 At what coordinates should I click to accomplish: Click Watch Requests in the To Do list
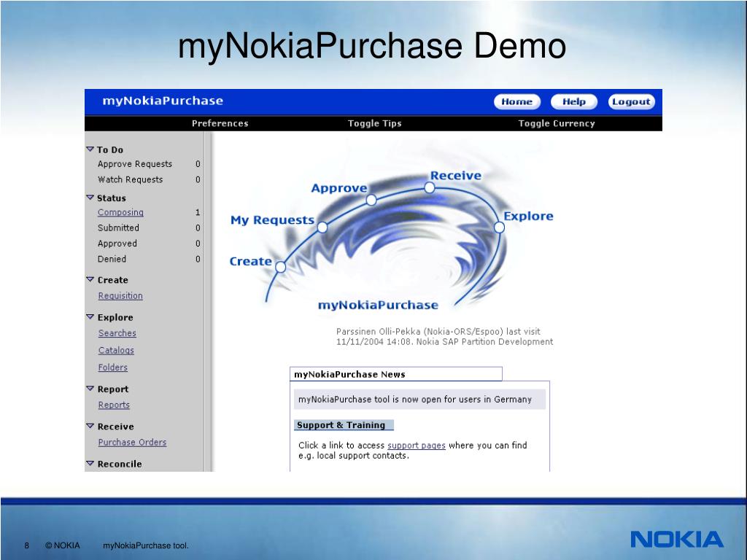tap(130, 179)
